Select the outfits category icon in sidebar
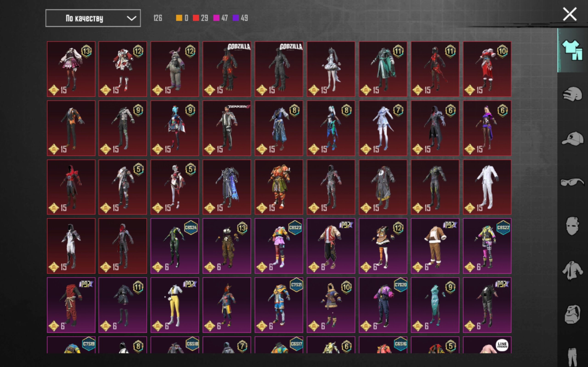This screenshot has width=588, height=367. point(572,50)
